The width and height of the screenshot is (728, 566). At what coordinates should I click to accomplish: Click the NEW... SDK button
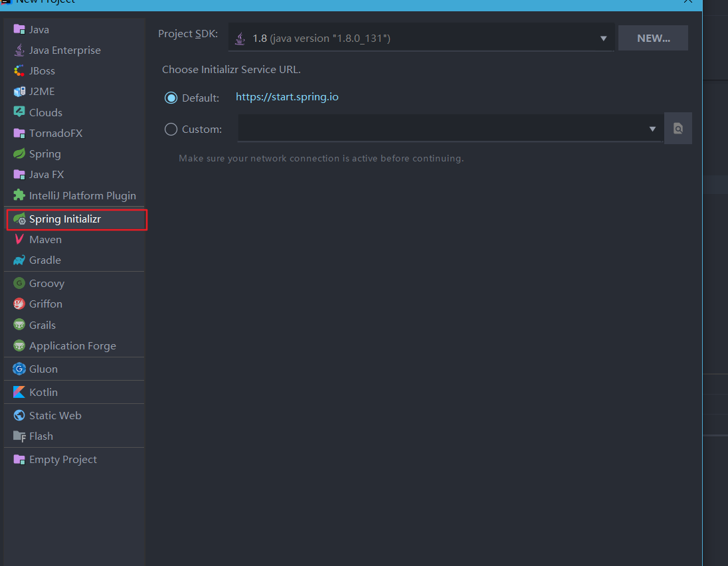(653, 38)
